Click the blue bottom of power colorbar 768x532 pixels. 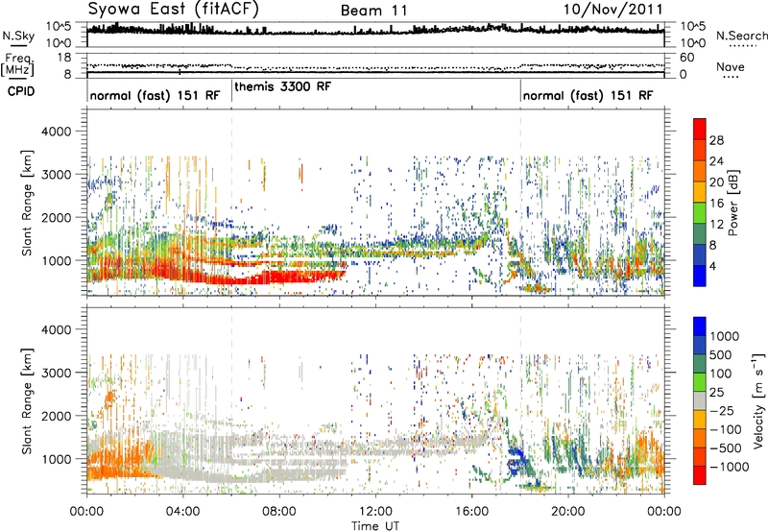click(x=700, y=277)
